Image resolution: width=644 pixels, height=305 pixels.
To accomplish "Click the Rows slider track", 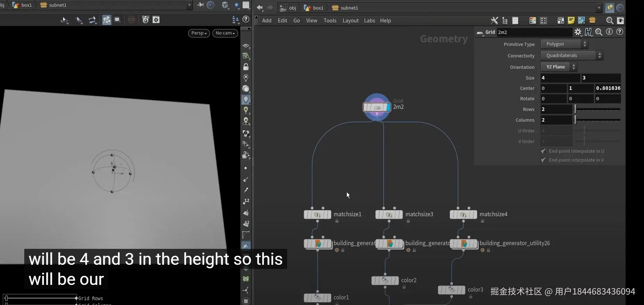I will [x=598, y=110].
